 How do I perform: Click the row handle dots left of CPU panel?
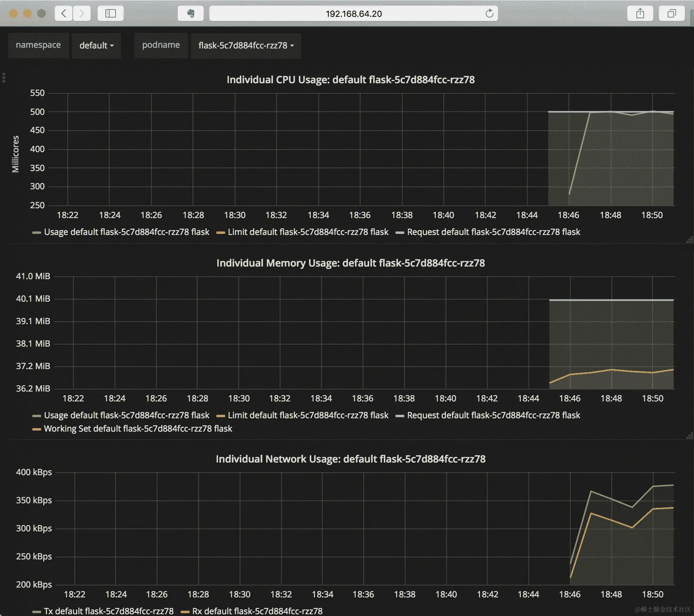point(4,77)
